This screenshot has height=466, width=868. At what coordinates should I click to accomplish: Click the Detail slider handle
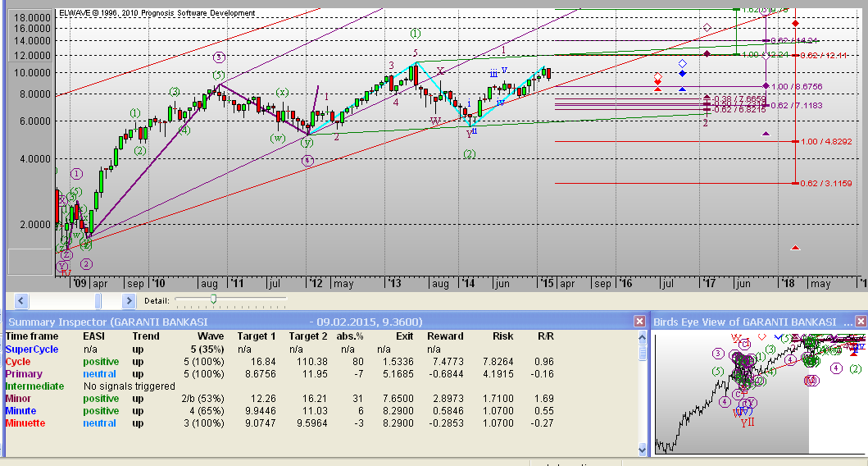coord(213,300)
